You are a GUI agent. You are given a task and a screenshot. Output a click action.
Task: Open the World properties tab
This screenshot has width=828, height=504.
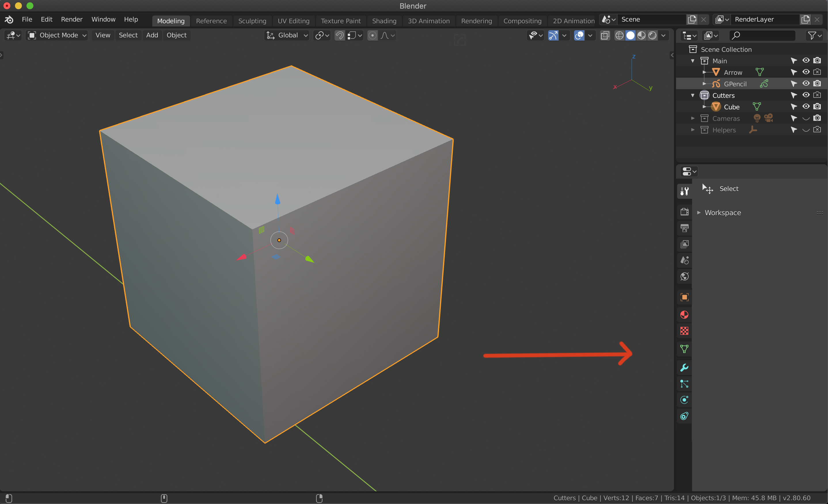point(684,276)
